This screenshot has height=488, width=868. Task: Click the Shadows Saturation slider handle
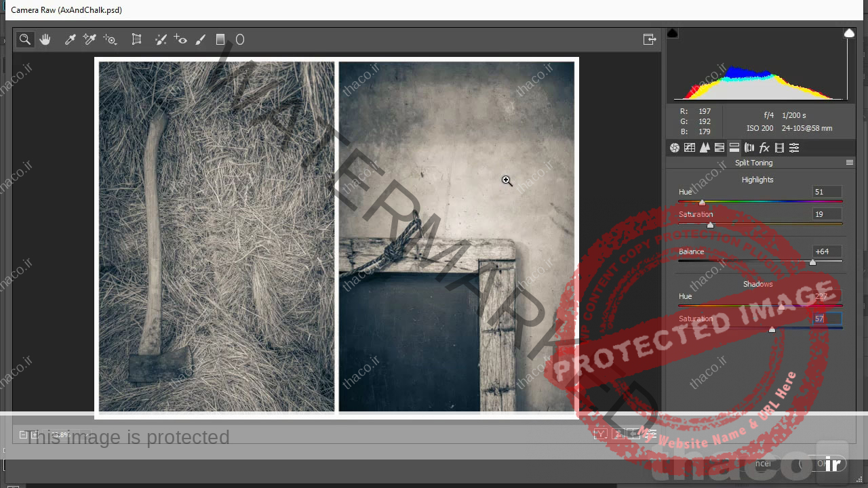[772, 329]
